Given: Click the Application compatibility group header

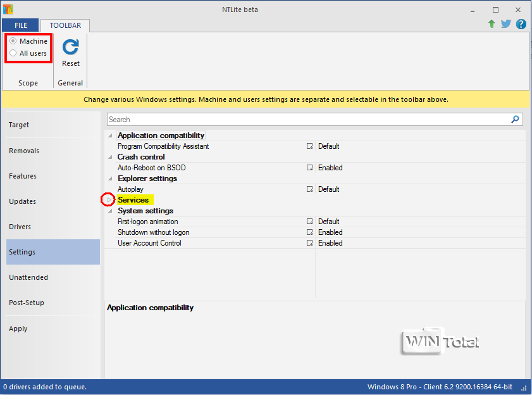Looking at the screenshot, I should click(x=161, y=135).
